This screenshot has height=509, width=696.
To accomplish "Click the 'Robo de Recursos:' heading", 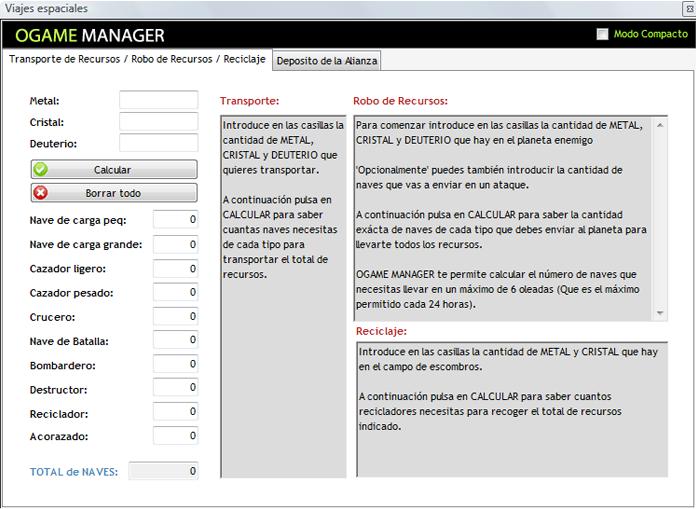I will [400, 101].
